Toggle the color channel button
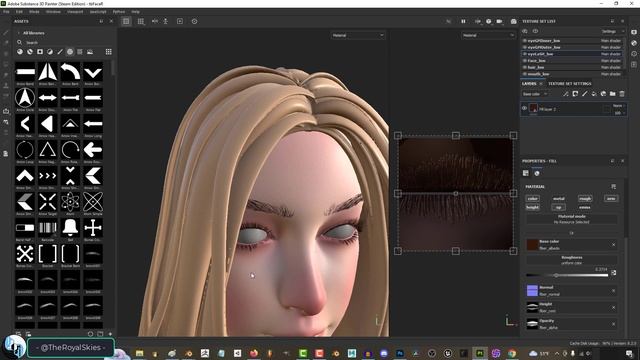640x360 pixels. (x=533, y=199)
